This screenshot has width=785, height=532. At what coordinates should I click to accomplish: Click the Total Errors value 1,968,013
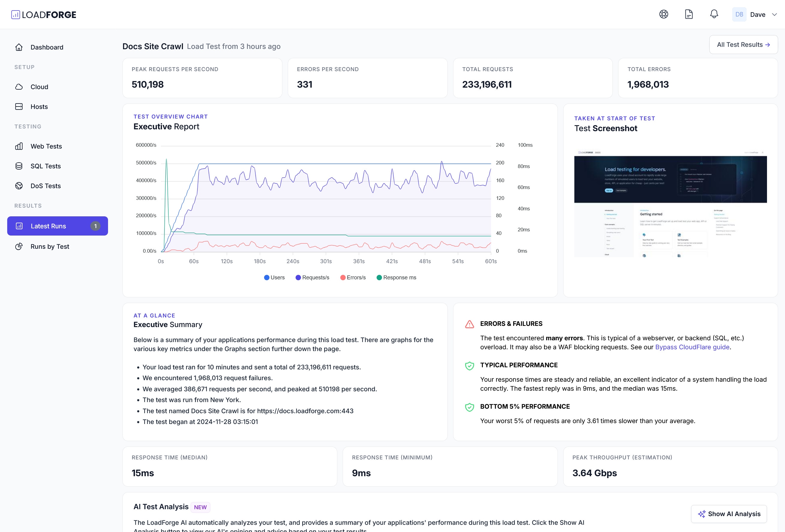point(648,84)
